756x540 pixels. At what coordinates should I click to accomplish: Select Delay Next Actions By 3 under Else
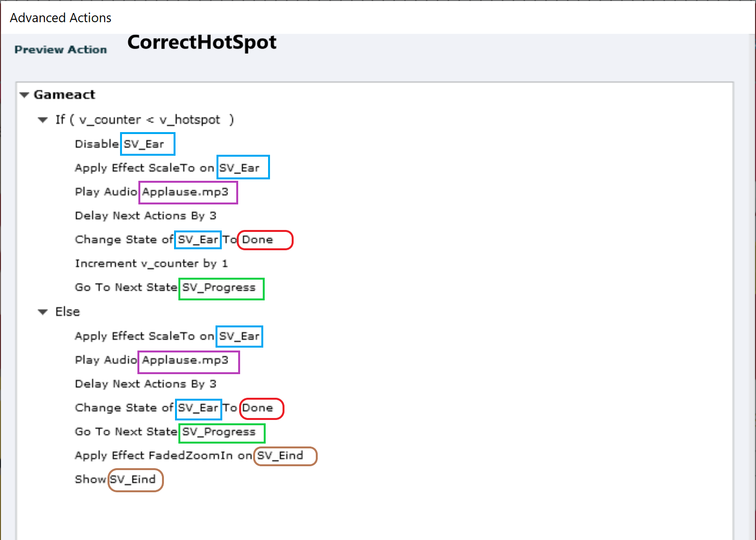click(145, 384)
